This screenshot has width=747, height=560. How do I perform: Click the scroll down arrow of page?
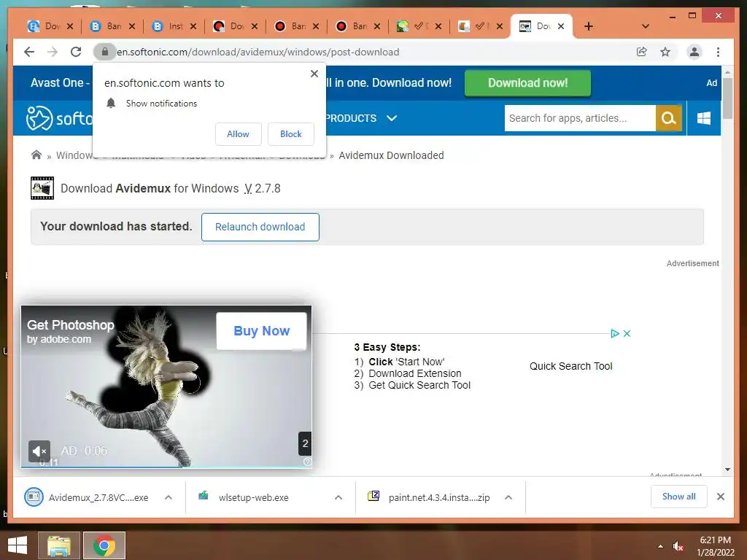coord(727,470)
